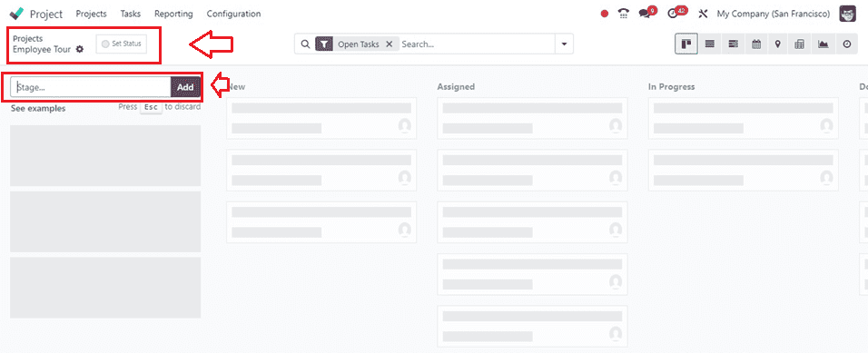
Task: Click the Add stage button
Action: pos(185,87)
